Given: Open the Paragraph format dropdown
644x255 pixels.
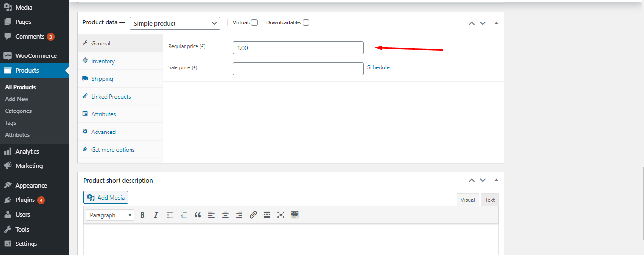Looking at the screenshot, I should tap(110, 215).
